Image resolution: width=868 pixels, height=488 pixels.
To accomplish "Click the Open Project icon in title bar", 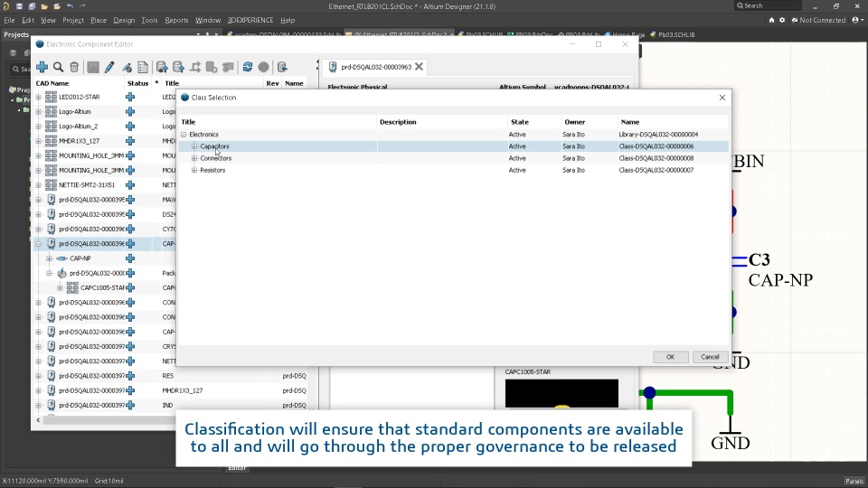I will pos(57,6).
